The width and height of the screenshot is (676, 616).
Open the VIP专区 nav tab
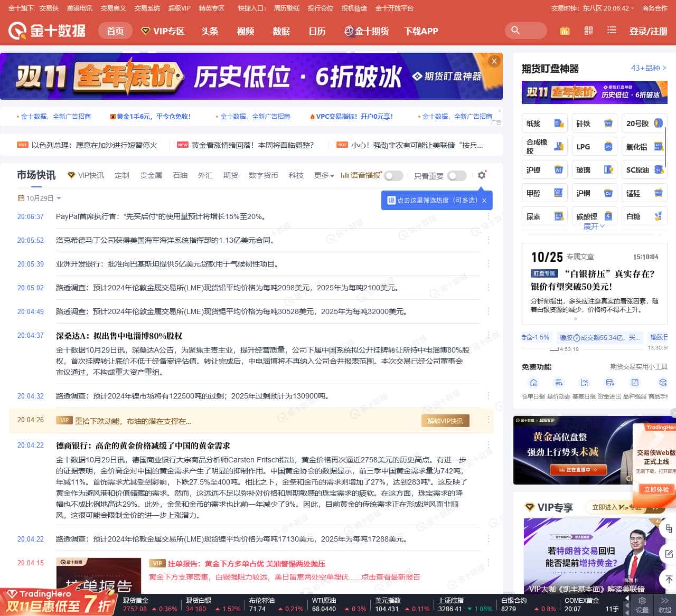pyautogui.click(x=163, y=31)
